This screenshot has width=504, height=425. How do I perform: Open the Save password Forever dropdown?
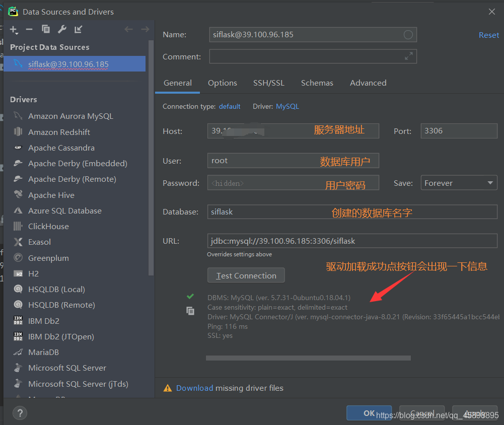tap(459, 183)
